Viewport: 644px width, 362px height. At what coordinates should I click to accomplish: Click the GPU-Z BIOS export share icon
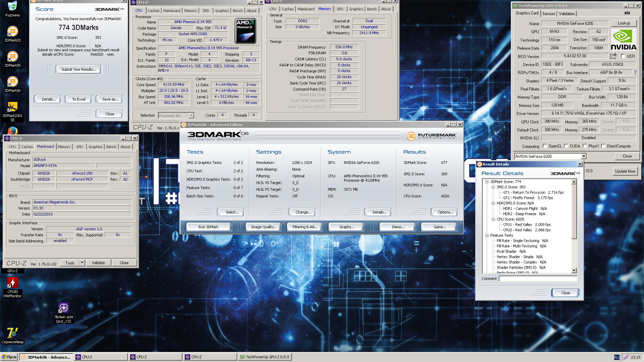coord(613,56)
